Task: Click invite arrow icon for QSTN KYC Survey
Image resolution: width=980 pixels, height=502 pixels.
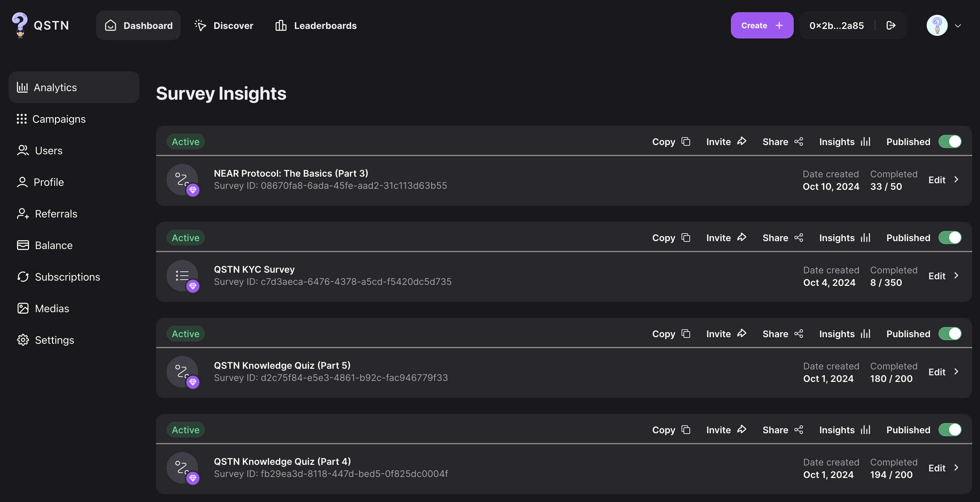Action: click(741, 238)
